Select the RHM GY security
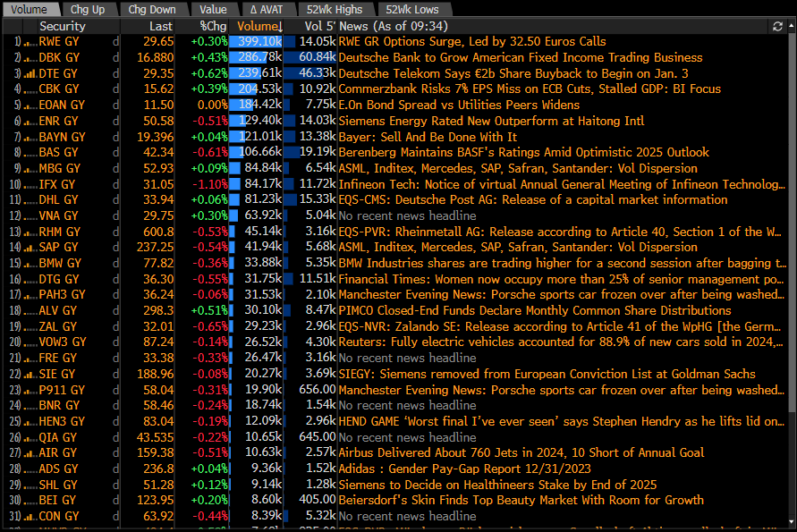This screenshot has width=797, height=532. tap(59, 232)
